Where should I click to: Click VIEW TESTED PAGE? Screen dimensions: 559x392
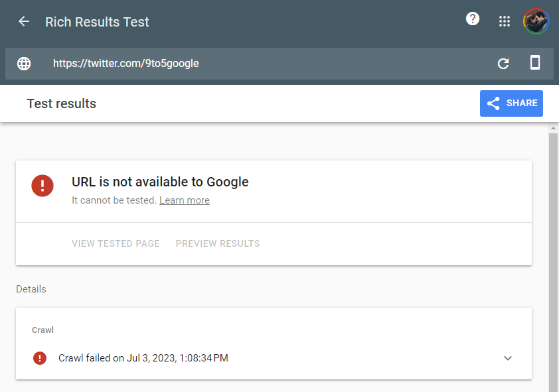116,243
